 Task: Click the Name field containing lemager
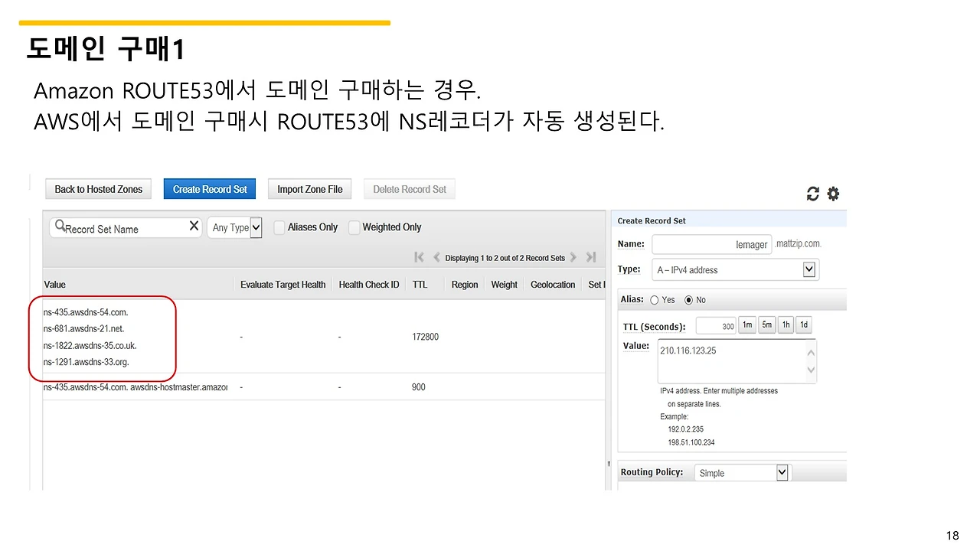tap(711, 244)
